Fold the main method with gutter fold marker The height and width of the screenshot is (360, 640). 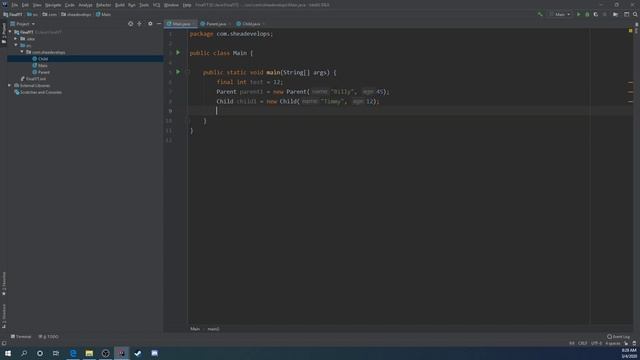click(188, 72)
